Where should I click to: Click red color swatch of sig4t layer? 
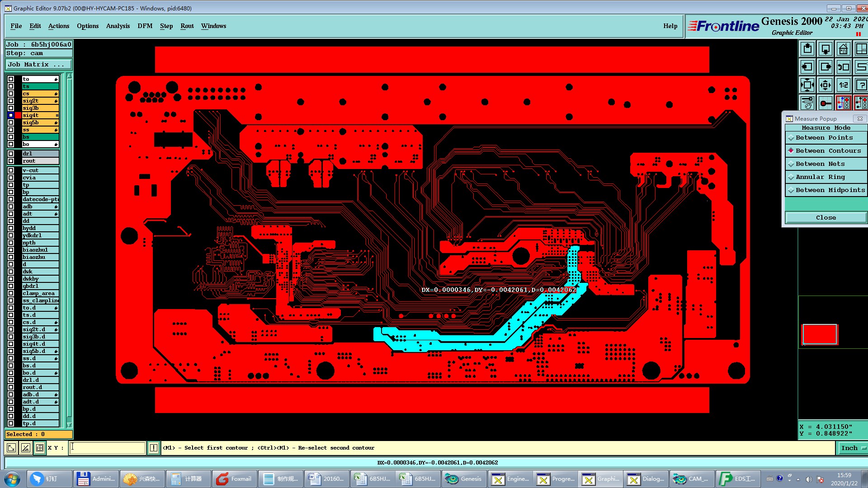pos(18,115)
